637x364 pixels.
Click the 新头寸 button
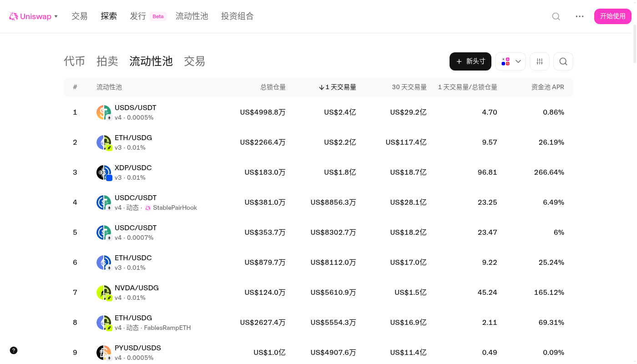470,61
